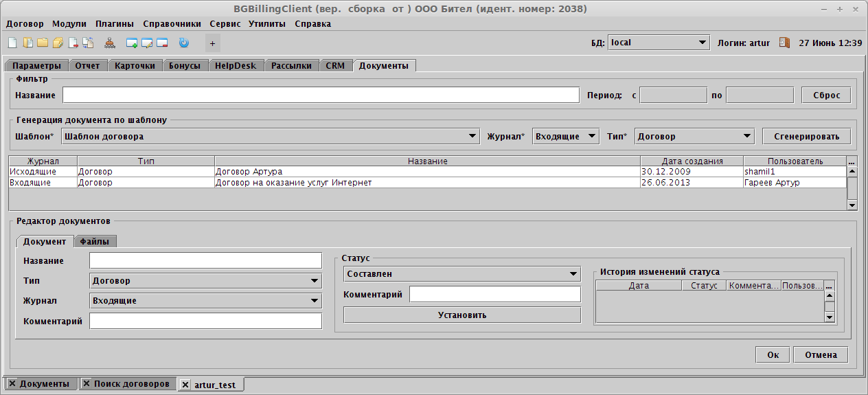Click the Установить status button
The image size is (868, 395).
click(x=461, y=315)
